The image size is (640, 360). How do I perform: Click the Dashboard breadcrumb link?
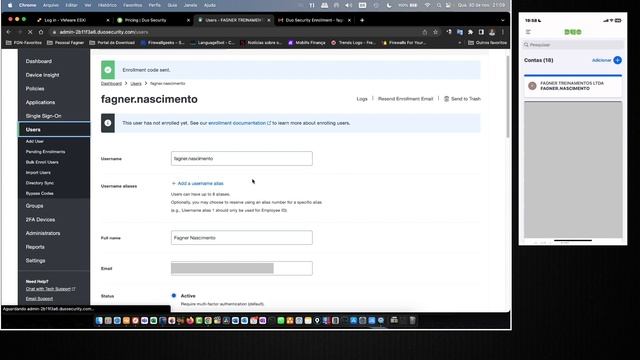[111, 83]
